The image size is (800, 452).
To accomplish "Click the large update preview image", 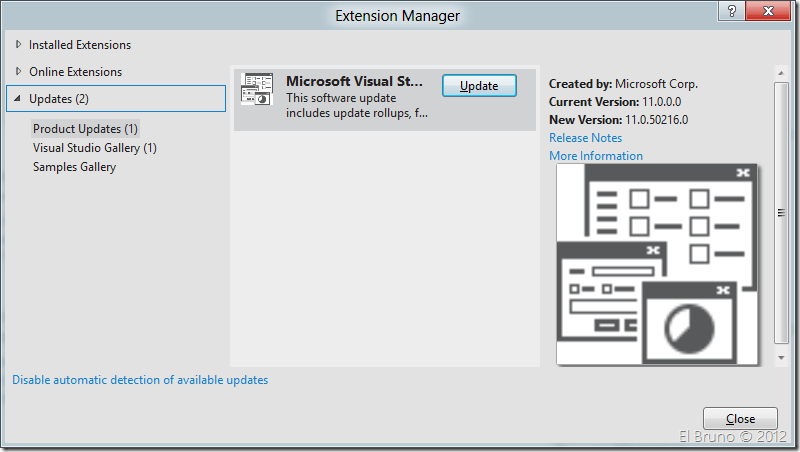I will tap(658, 264).
